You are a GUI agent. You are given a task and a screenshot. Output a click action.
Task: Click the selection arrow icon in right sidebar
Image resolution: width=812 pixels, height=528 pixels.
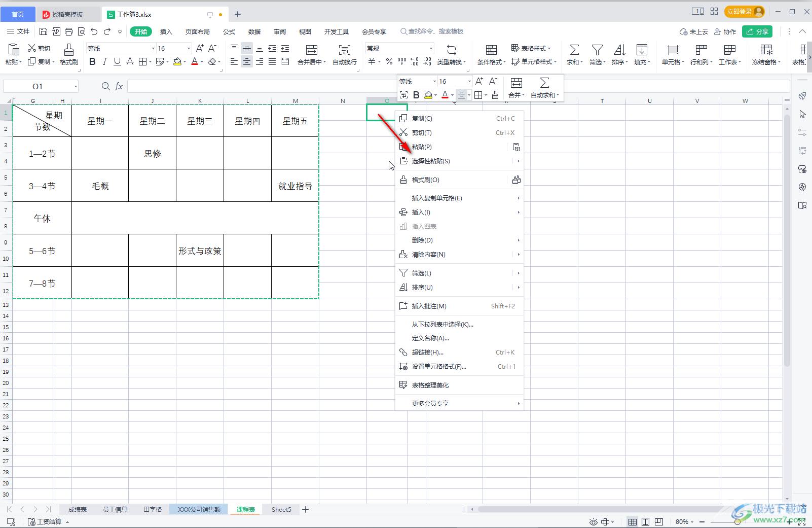(x=802, y=114)
